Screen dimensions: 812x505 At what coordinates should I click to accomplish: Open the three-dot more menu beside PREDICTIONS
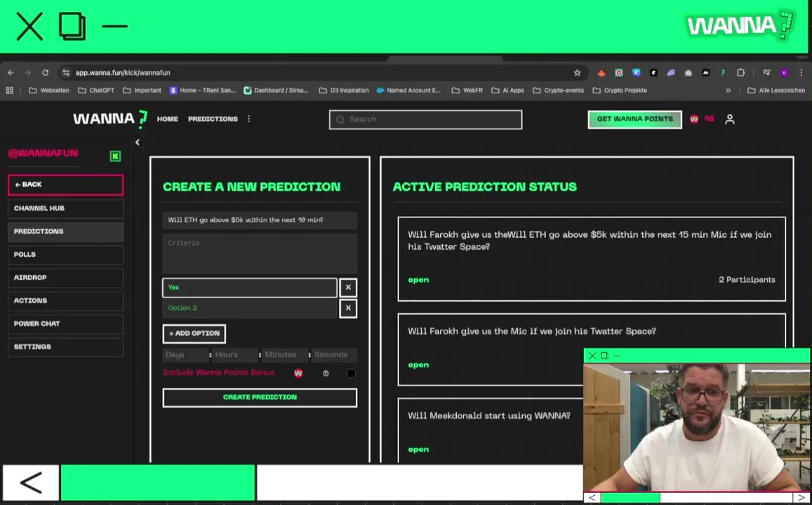click(248, 119)
